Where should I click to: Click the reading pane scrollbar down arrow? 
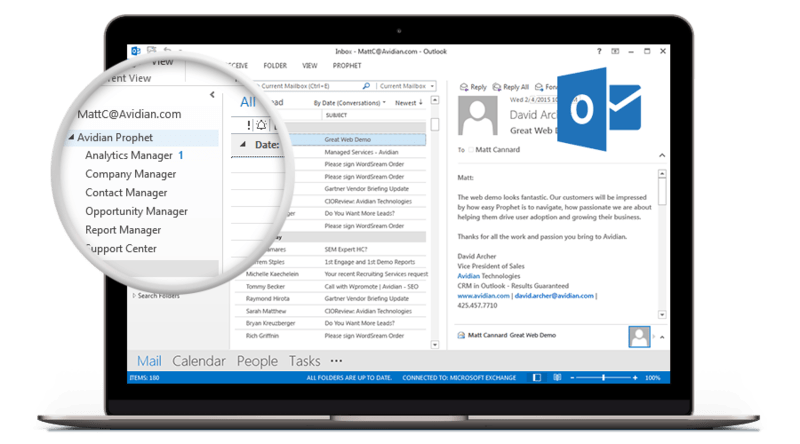tap(662, 315)
